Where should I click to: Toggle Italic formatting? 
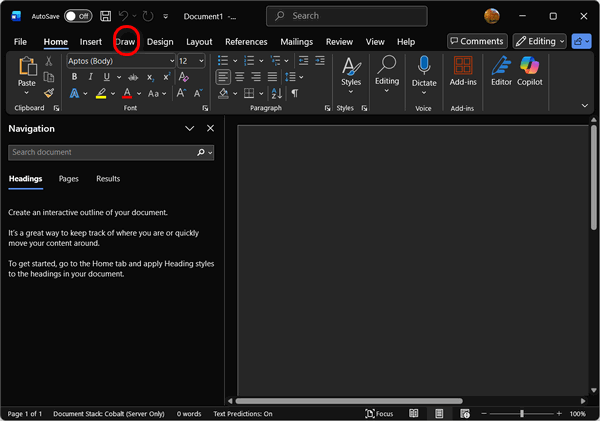[x=89, y=77]
